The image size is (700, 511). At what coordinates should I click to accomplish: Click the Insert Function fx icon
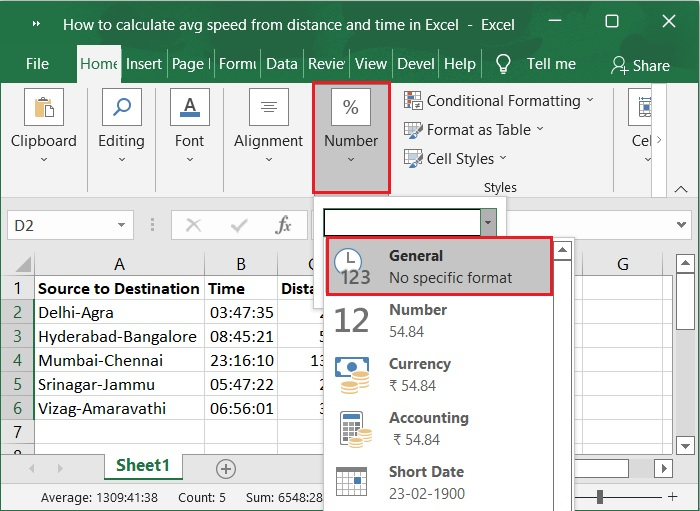[x=284, y=226]
